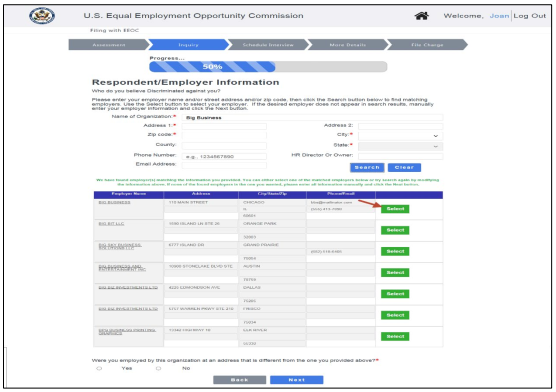Viewport: 556px width, 392px height.
Task: Expand the City dropdown
Action: 400,136
